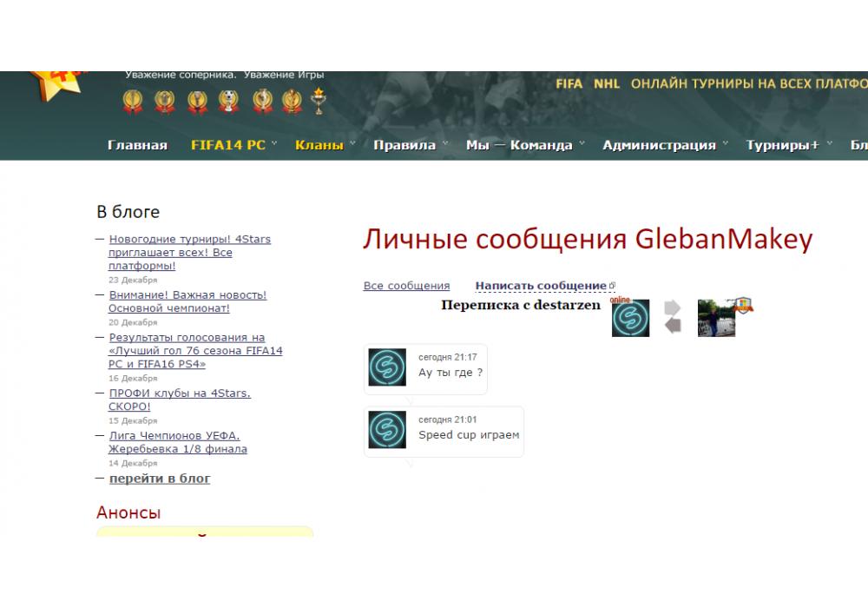Open destarzen's avatar marked online

pos(630,318)
